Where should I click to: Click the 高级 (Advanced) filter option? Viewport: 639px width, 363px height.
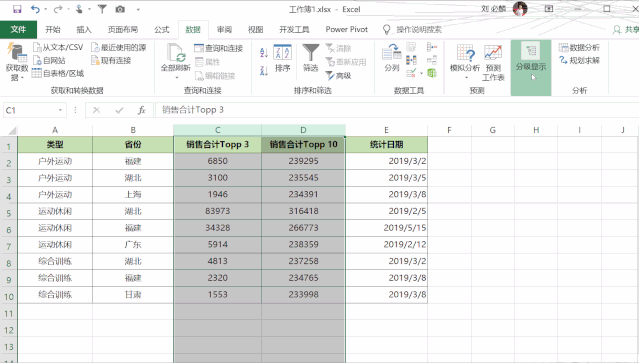pos(338,75)
